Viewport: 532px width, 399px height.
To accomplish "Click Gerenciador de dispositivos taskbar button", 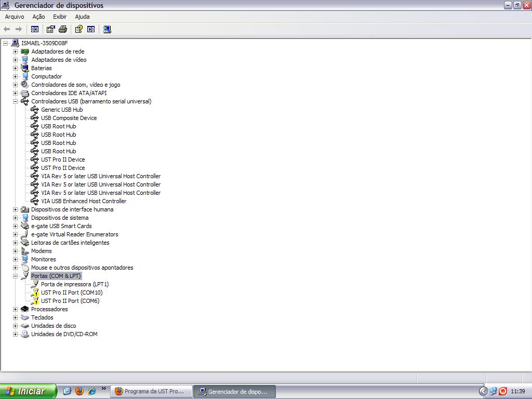I will 234,392.
